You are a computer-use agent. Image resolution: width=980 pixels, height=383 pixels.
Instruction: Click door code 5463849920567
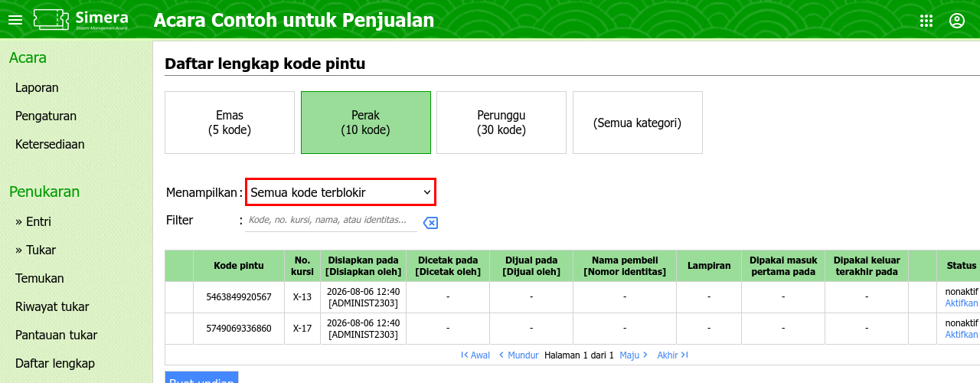(239, 297)
